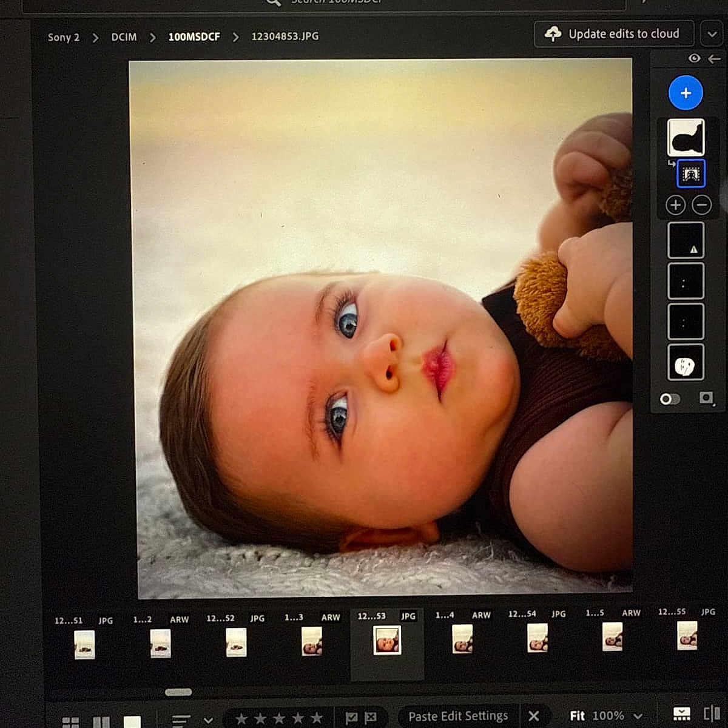Select the 12...54 JPG filmstrip thumbnail
The width and height of the screenshot is (728, 728).
pyautogui.click(x=537, y=638)
